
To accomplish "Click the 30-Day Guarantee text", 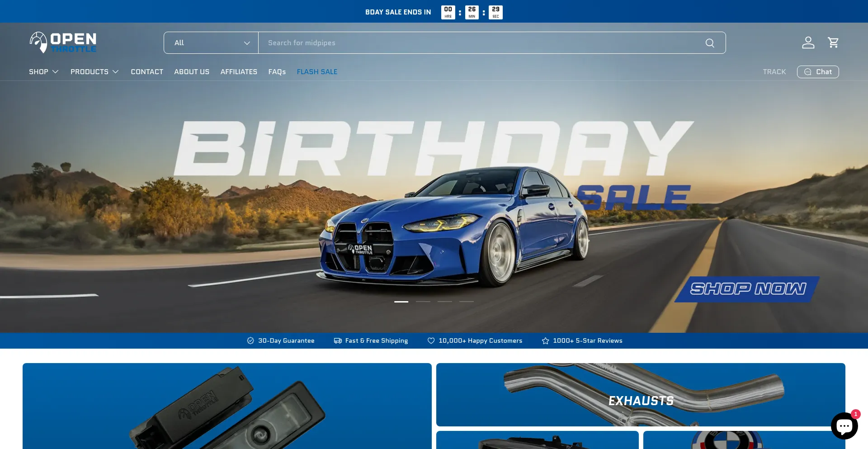I will tap(286, 340).
